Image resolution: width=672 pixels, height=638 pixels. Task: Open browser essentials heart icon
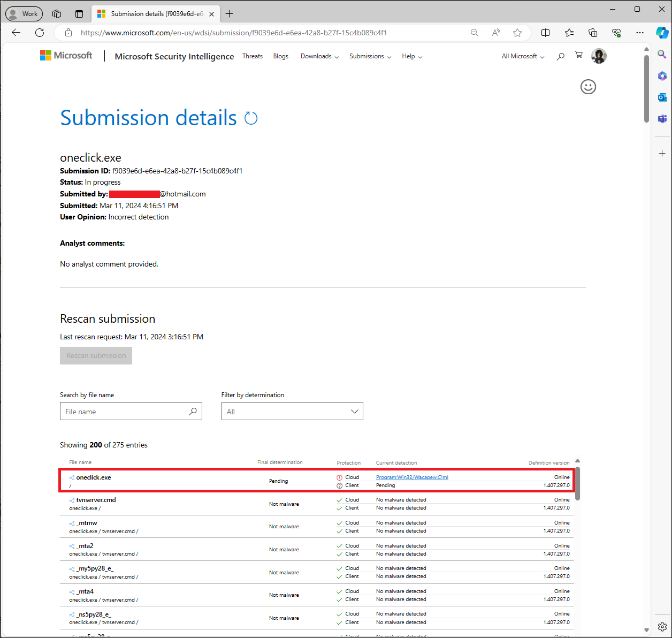(x=616, y=33)
